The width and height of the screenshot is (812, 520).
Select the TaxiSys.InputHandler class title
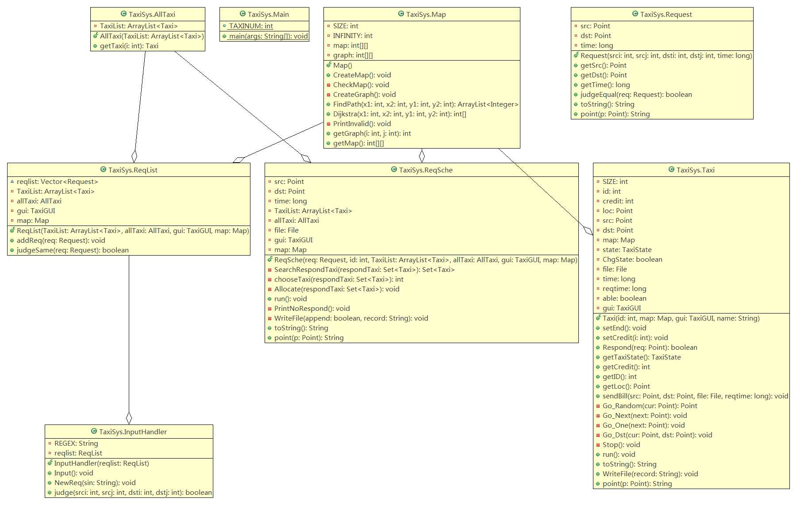coord(133,432)
